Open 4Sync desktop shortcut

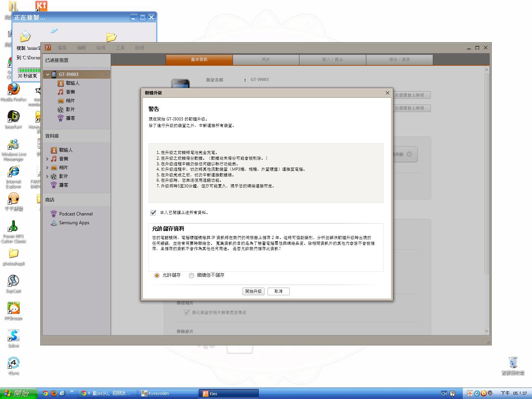pos(14,366)
